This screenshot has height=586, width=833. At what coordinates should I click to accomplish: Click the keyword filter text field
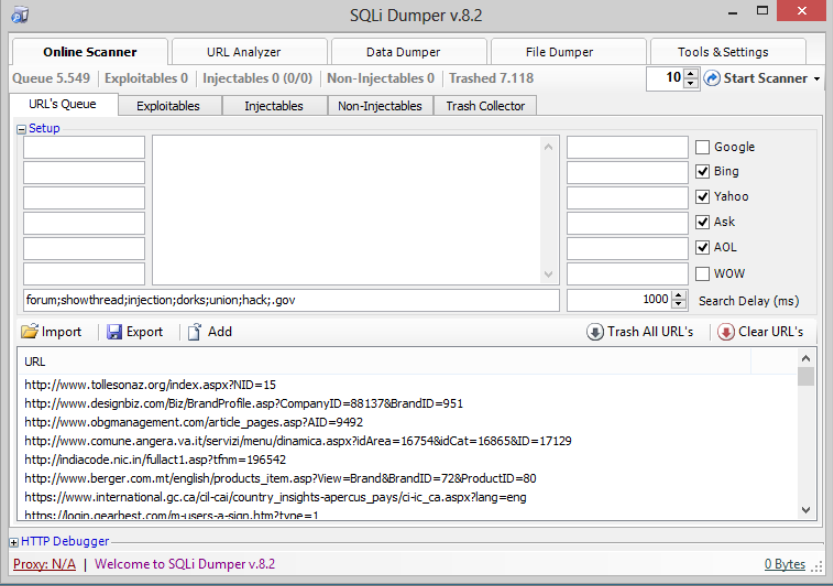pyautogui.click(x=290, y=300)
